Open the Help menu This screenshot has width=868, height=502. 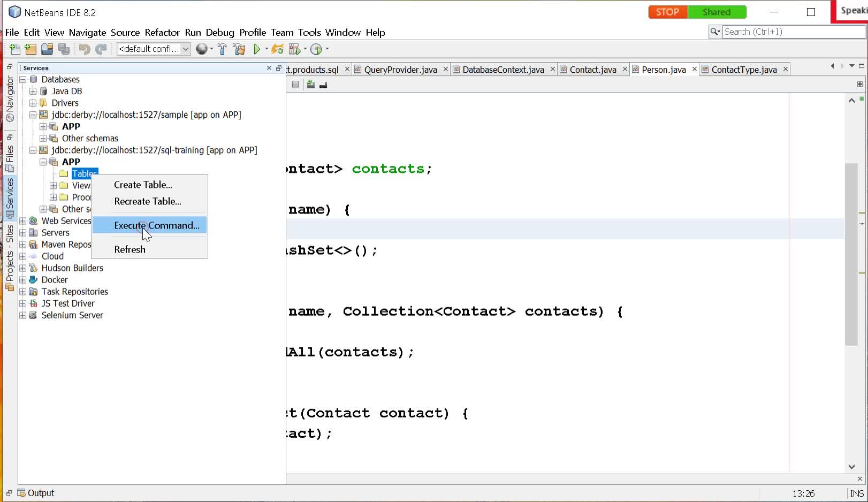point(375,33)
